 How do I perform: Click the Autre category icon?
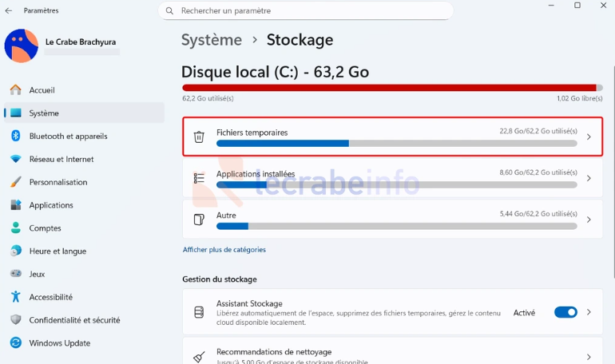[199, 220]
